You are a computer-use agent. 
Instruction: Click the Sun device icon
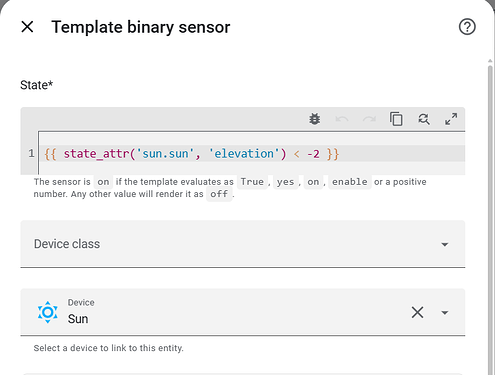pos(48,312)
